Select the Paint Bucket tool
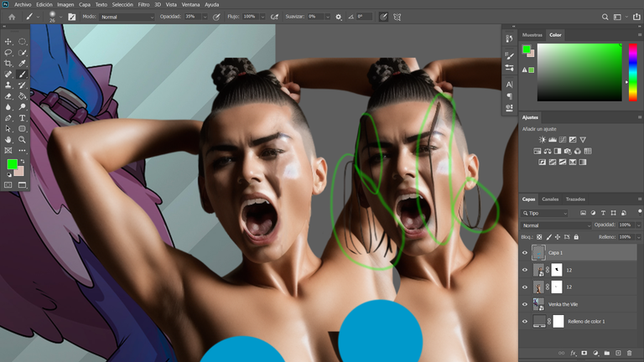 click(22, 96)
